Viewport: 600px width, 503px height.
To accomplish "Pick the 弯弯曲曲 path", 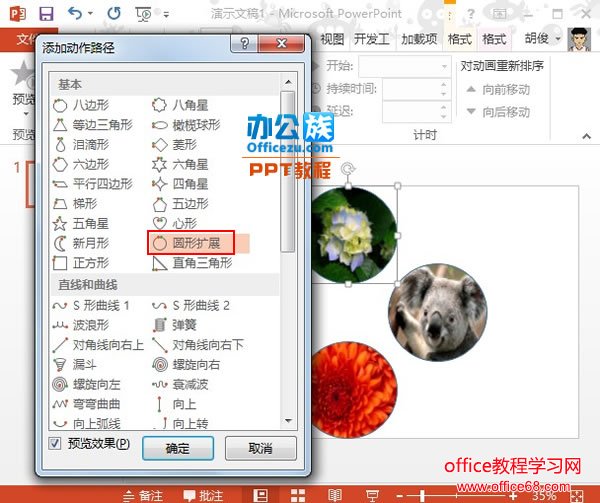I will (87, 404).
